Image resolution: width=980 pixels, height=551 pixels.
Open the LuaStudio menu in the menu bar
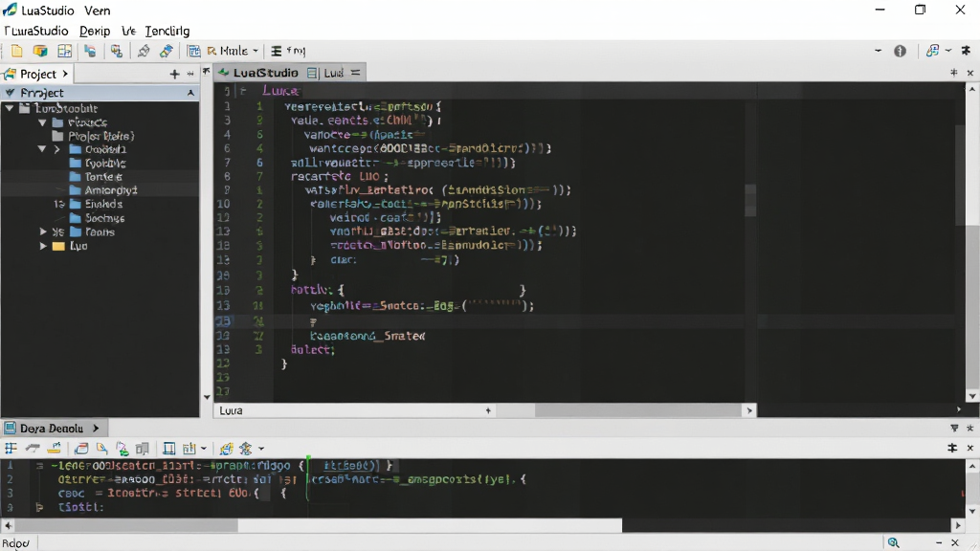[36, 31]
